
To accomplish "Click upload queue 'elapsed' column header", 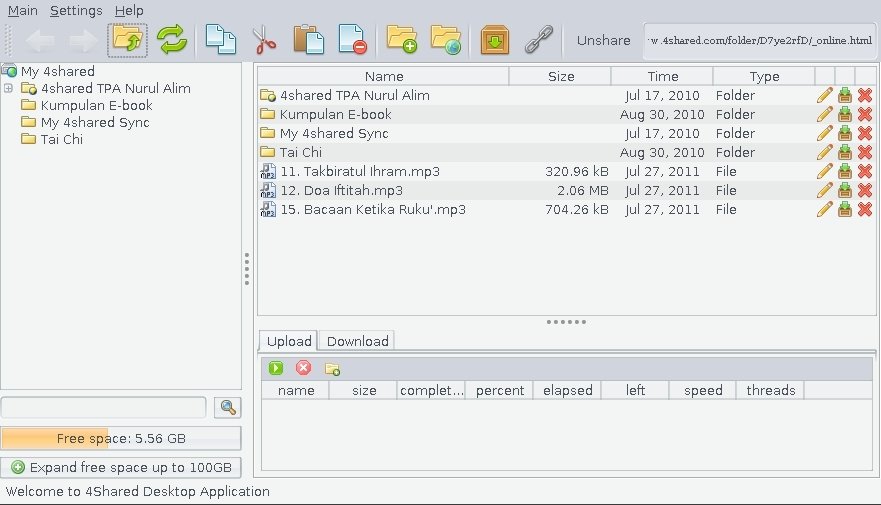I will pyautogui.click(x=567, y=390).
